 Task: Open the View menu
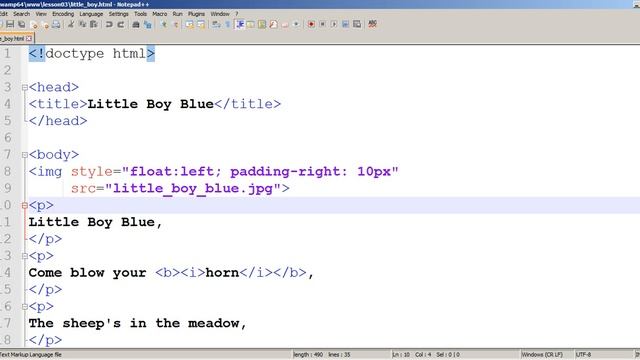click(41, 14)
